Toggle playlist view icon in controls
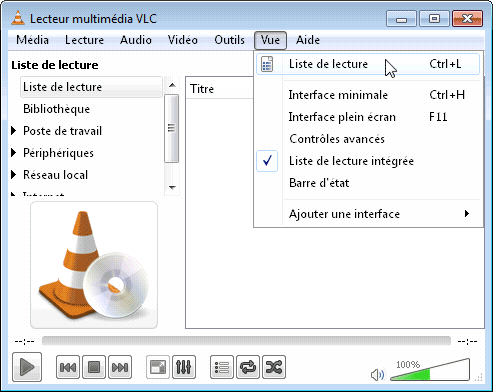This screenshot has width=493, height=392. pos(222,367)
